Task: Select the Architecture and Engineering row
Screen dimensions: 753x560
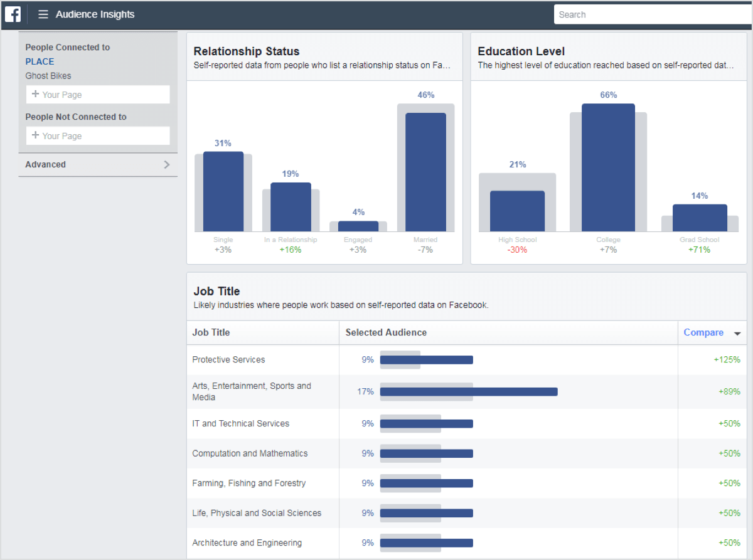Action: (247, 543)
